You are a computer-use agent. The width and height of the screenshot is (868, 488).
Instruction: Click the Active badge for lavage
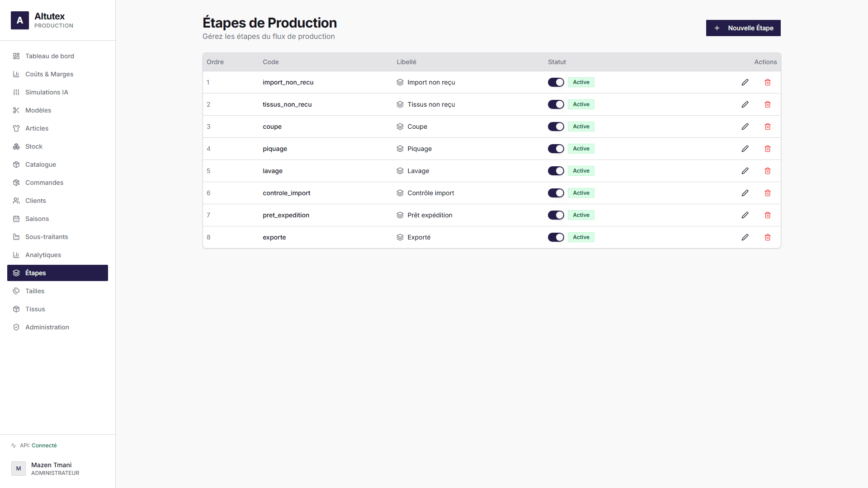click(x=581, y=171)
